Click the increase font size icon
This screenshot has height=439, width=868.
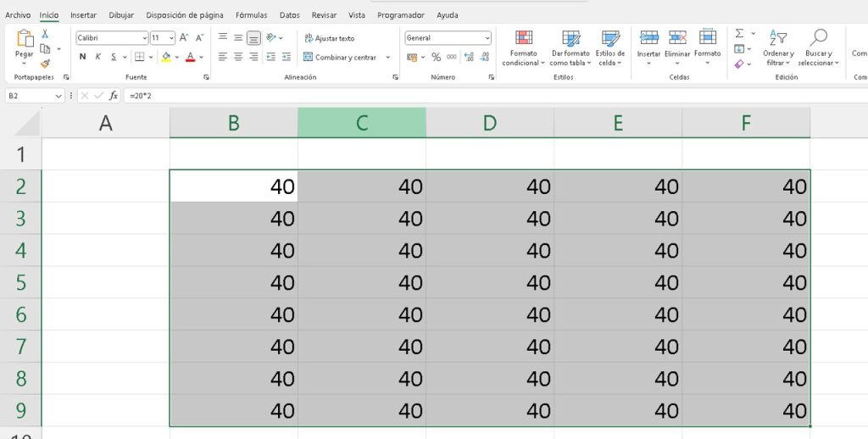[x=185, y=38]
